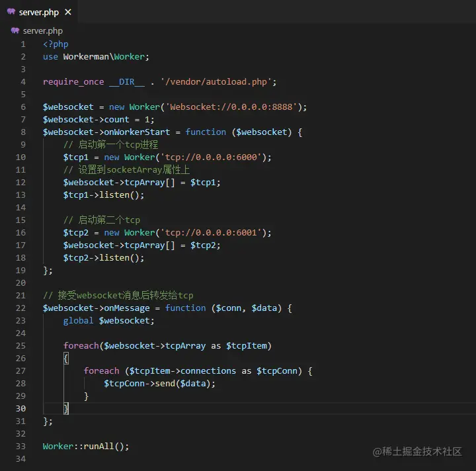Click 'Workerman\Worker' in the use statement
This screenshot has width=476, height=471.
click(104, 57)
